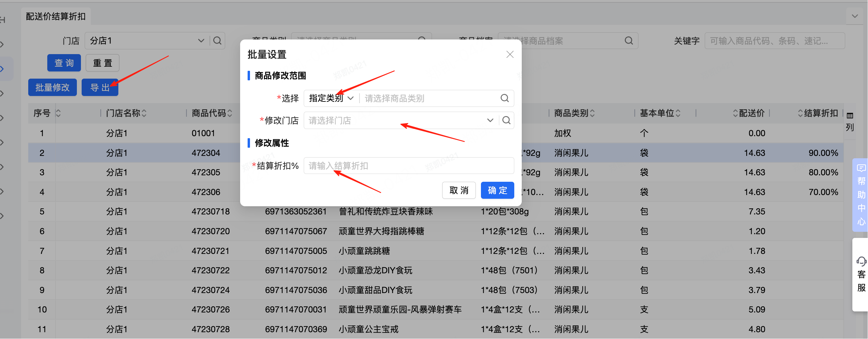The height and width of the screenshot is (339, 868).
Task: Click search icon beside 修改门店 field
Action: pyautogui.click(x=506, y=120)
